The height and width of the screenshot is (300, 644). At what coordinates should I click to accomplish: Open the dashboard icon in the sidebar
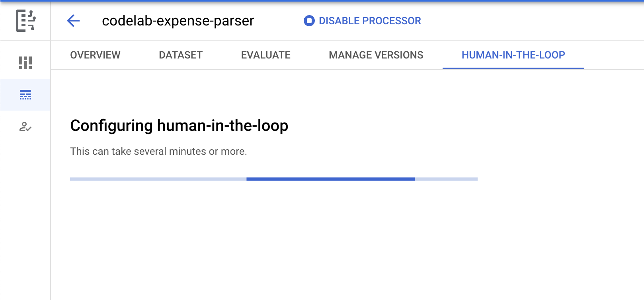(25, 62)
